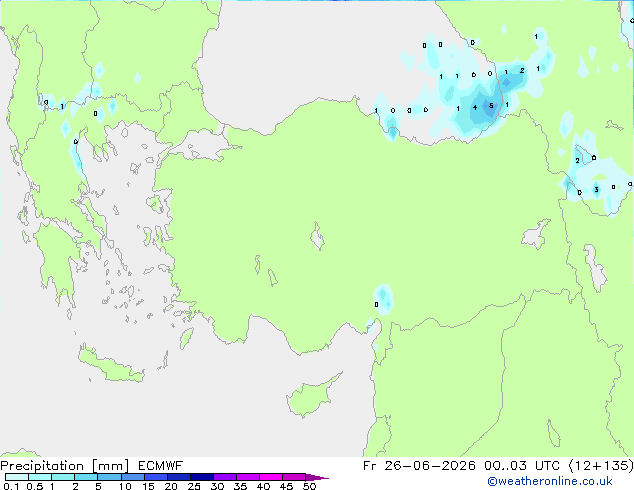
Task: Select the 0.5–1 mm legend swatch
Action: tap(40, 477)
